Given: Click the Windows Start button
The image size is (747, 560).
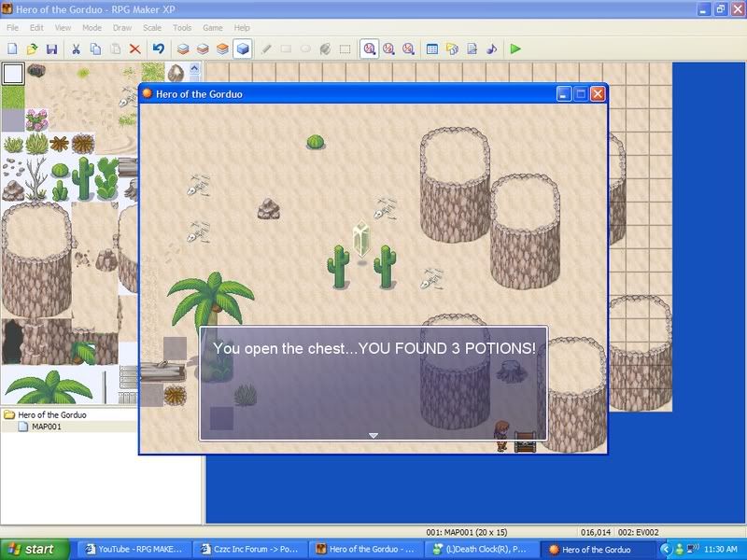Looking at the screenshot, I should pos(35,550).
